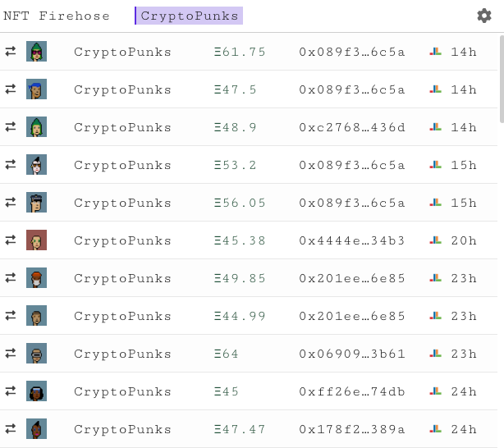Screen dimensions: 504x448
Task: Click transfer arrows icon in Ξ47.47 row
Action: pyautogui.click(x=11, y=429)
